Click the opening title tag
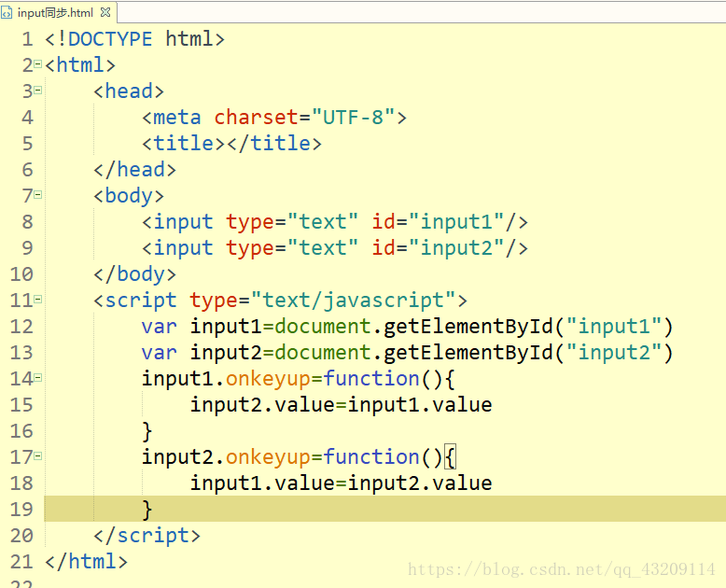The width and height of the screenshot is (726, 588). [x=184, y=143]
